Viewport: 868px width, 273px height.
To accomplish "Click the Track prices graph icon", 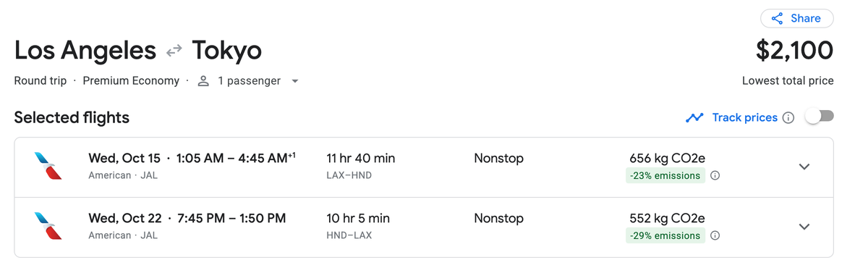I will click(694, 117).
